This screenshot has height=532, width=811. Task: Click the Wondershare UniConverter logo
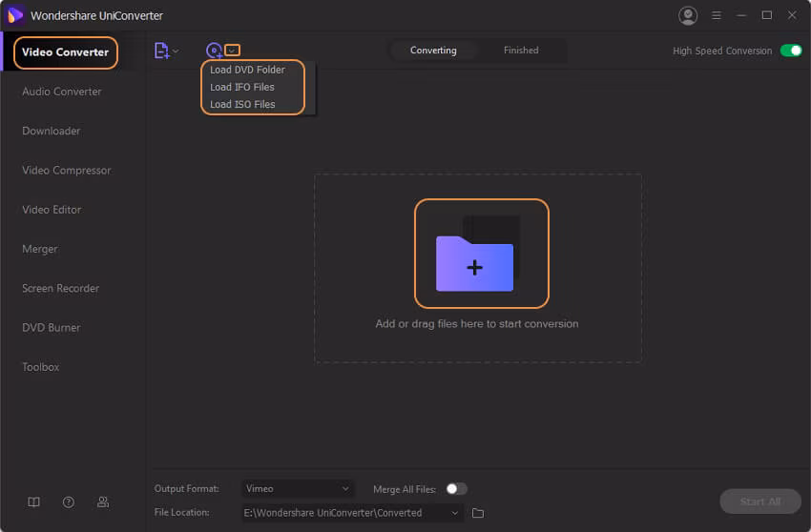15,15
